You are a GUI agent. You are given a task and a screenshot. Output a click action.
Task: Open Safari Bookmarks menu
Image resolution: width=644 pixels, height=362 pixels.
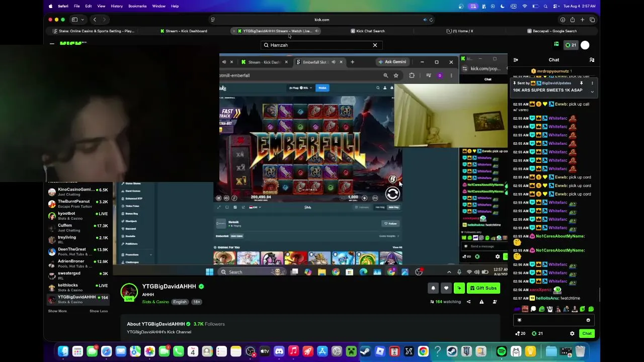click(x=137, y=6)
